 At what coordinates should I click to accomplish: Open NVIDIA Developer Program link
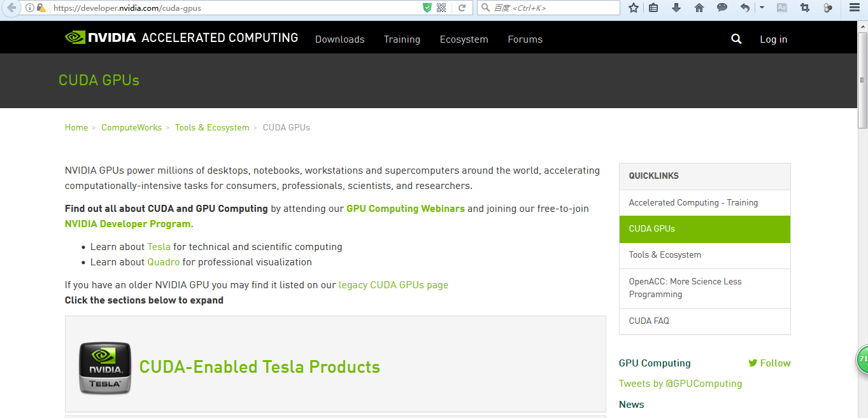128,224
